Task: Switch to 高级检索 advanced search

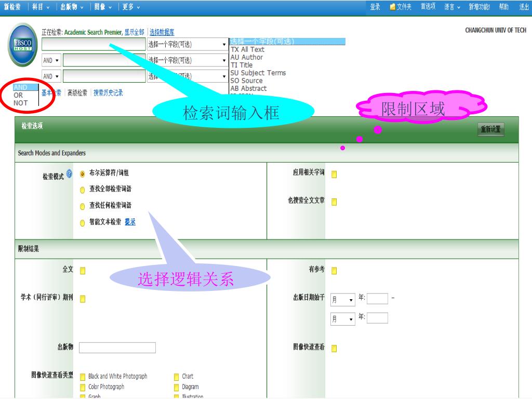Action: pyautogui.click(x=77, y=92)
